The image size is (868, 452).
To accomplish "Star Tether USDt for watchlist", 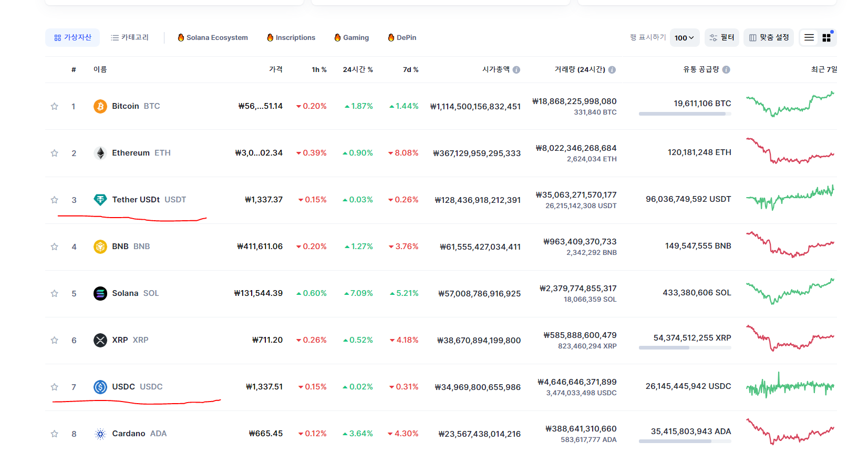I will coord(54,200).
